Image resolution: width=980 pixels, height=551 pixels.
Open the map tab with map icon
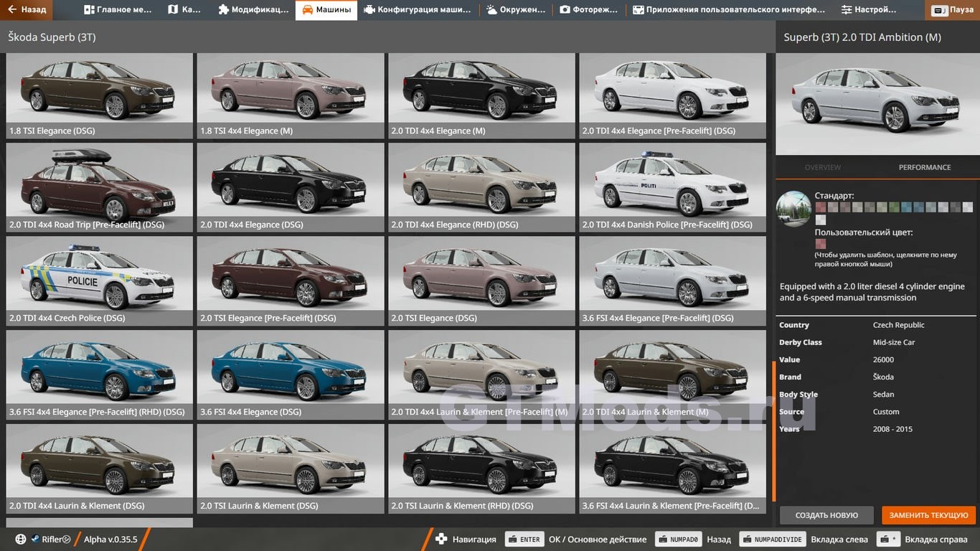pyautogui.click(x=172, y=10)
